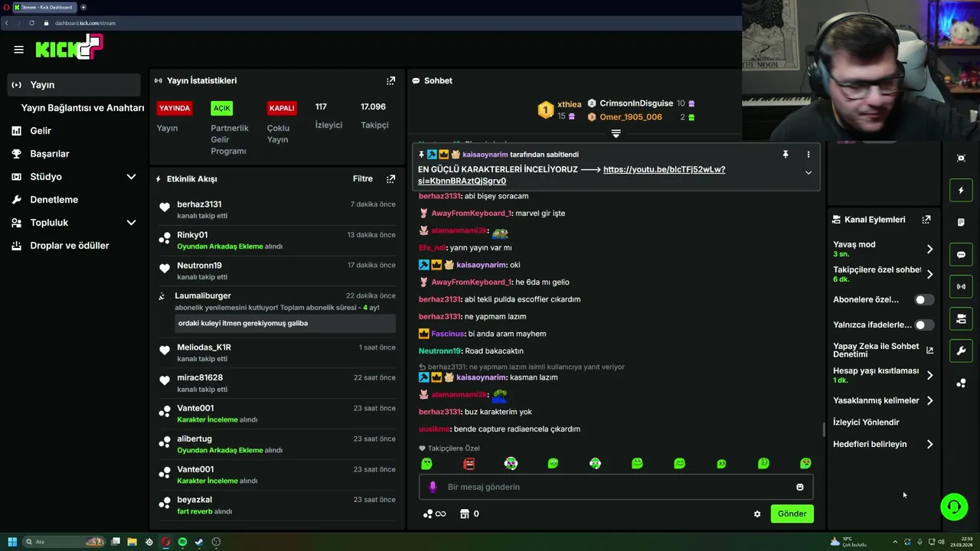Open Yavaş mod options arrow
The height and width of the screenshot is (551, 980).
929,249
